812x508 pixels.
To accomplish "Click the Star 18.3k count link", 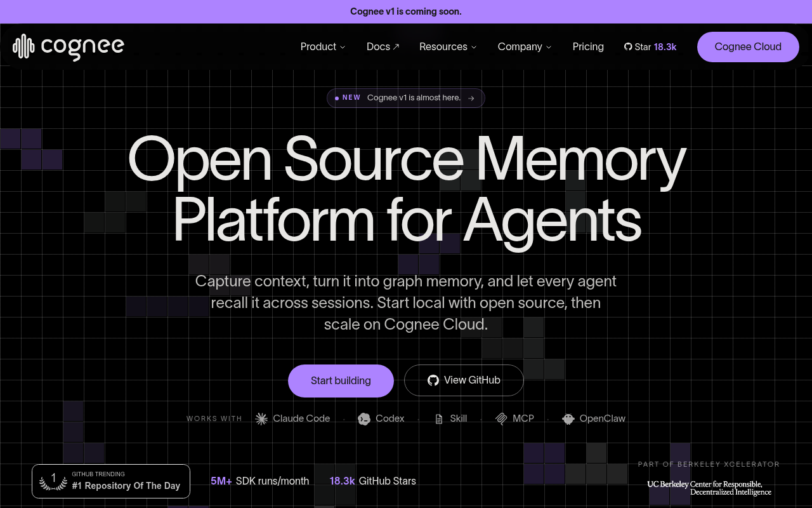I will (x=650, y=47).
